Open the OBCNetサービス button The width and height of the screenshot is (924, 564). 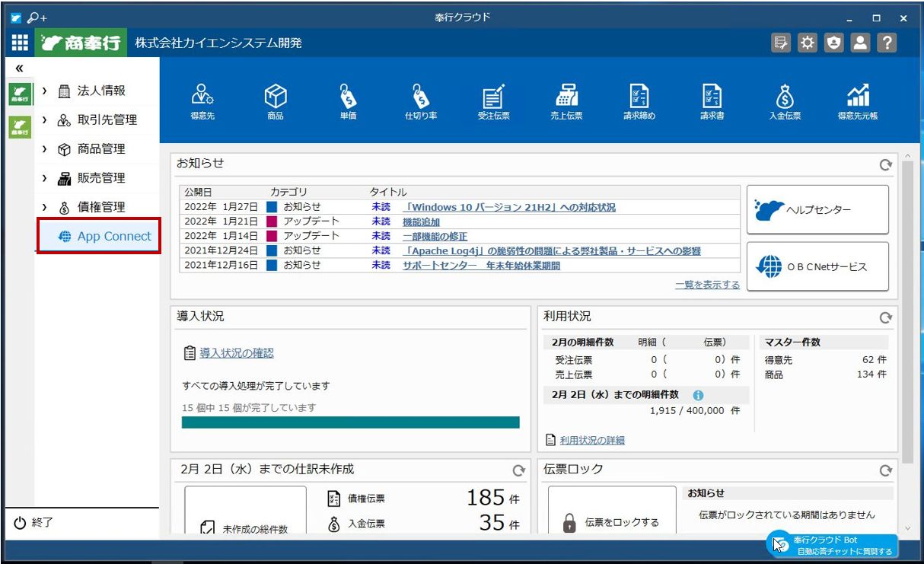[x=817, y=266]
